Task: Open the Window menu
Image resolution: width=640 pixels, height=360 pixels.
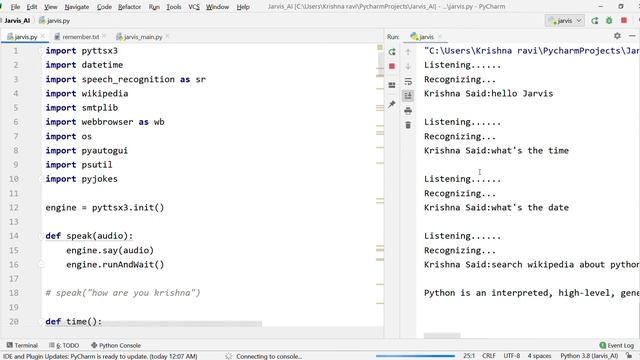Action: (x=217, y=7)
